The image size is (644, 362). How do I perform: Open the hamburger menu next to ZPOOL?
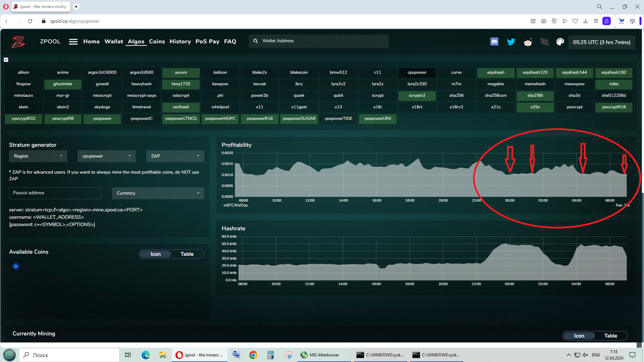[x=74, y=41]
